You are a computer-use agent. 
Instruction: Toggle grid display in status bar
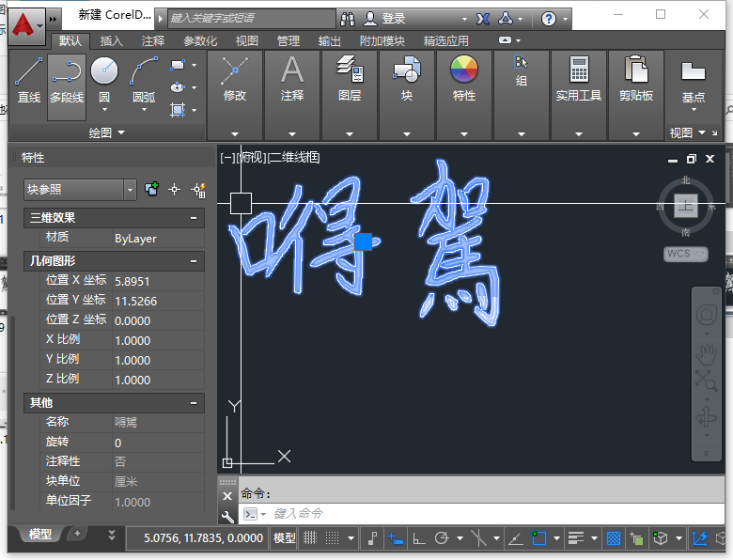[310, 538]
